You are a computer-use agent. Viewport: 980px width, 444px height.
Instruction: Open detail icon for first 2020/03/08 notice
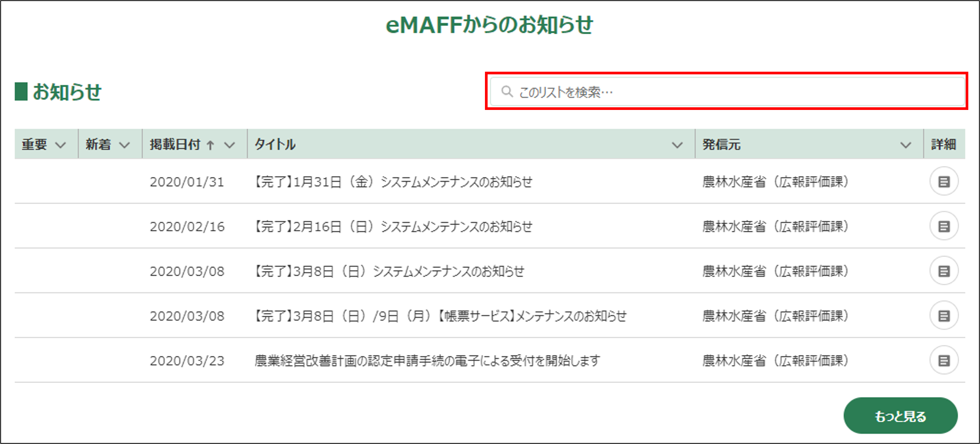point(944,271)
